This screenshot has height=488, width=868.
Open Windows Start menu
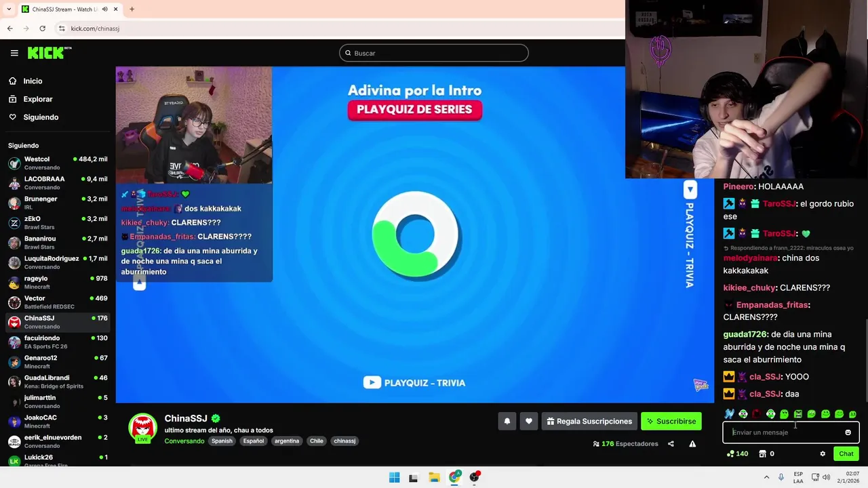point(394,477)
